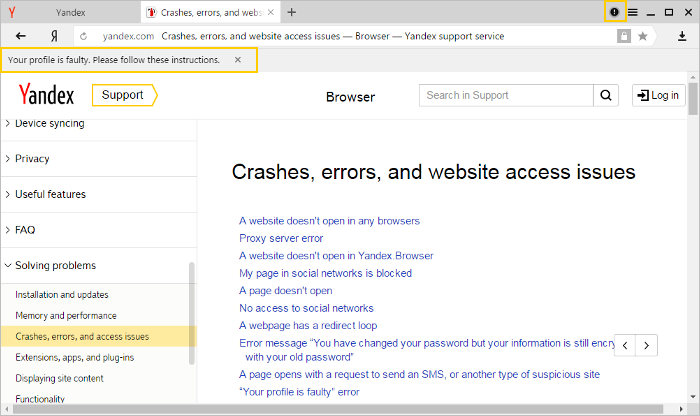Viewport: 700px width, 416px height.
Task: Open Displaying site content topic
Action: click(x=59, y=379)
